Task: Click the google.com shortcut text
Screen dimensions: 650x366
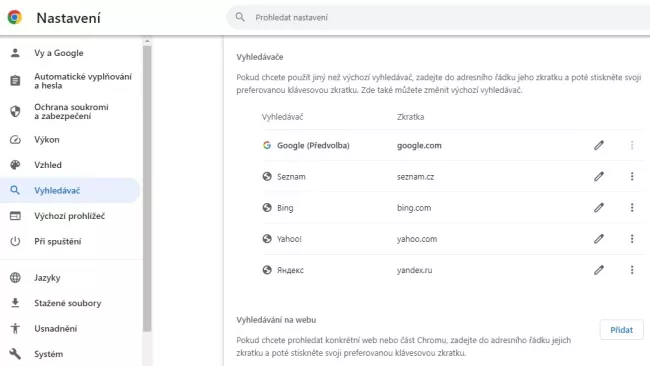Action: [419, 145]
